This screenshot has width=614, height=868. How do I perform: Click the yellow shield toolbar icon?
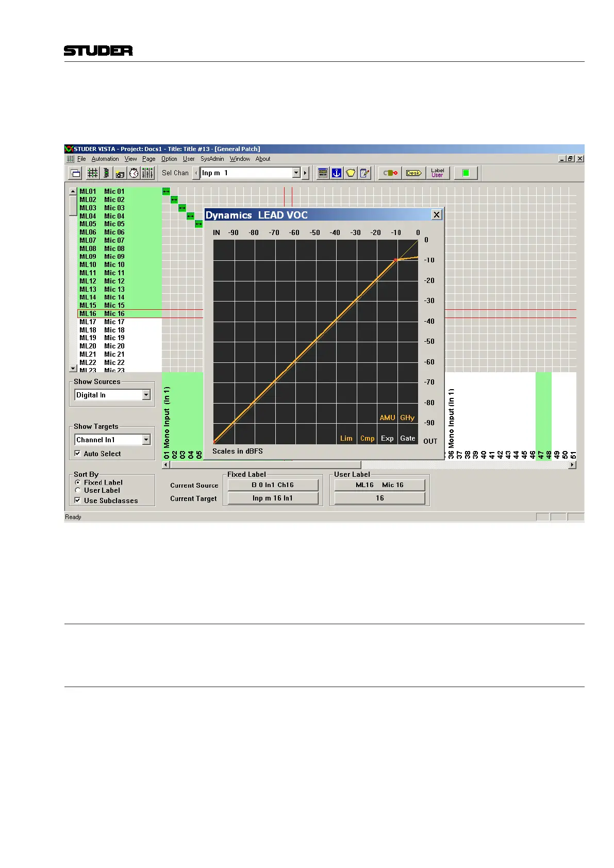(351, 173)
